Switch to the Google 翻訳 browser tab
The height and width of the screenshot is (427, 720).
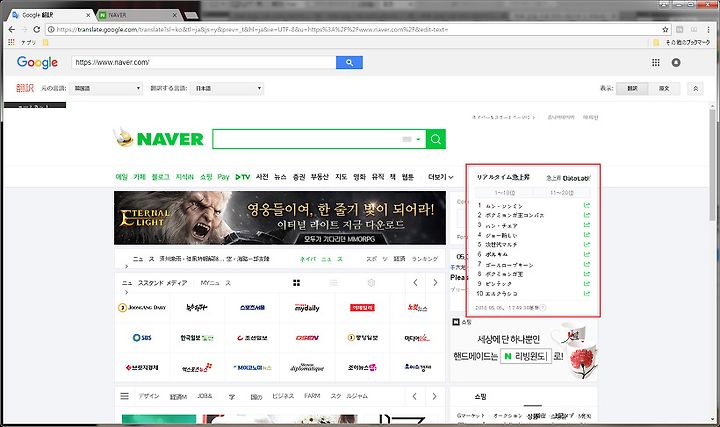coord(51,15)
